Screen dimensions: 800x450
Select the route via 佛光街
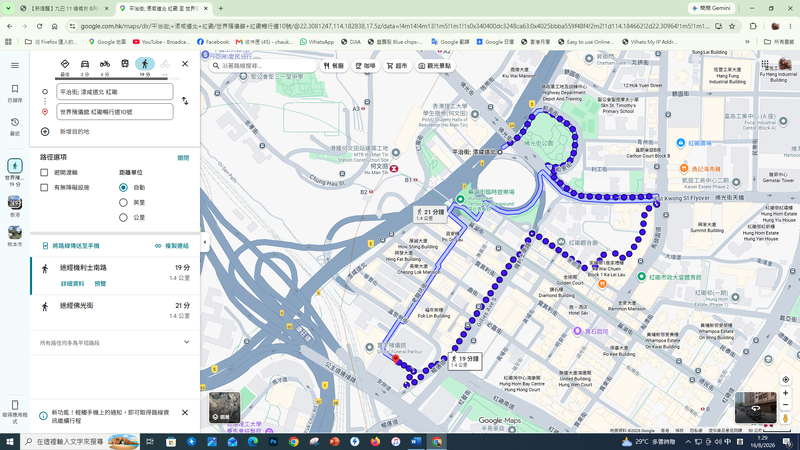pos(115,310)
